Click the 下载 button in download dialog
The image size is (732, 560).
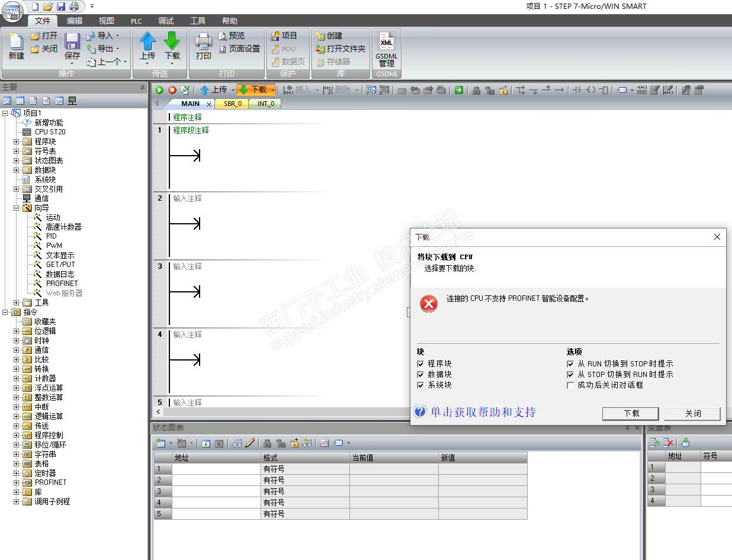(x=631, y=413)
